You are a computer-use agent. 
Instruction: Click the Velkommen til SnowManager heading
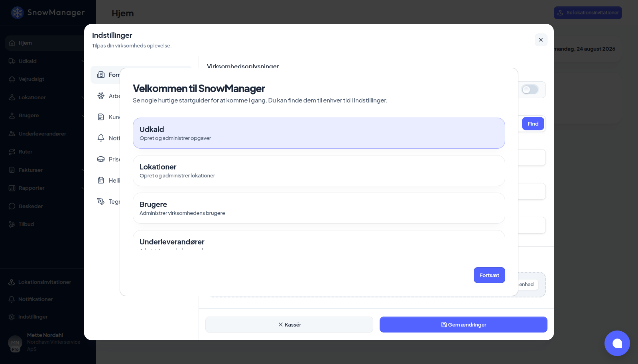coord(199,89)
